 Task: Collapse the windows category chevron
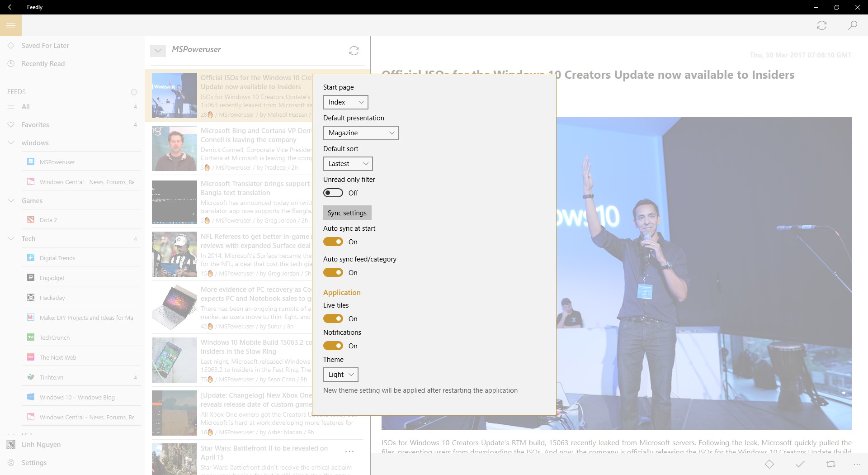[11, 143]
